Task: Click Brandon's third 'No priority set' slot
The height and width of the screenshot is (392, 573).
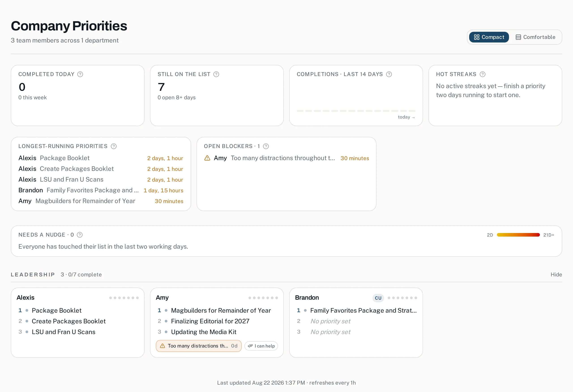Action: (x=330, y=332)
